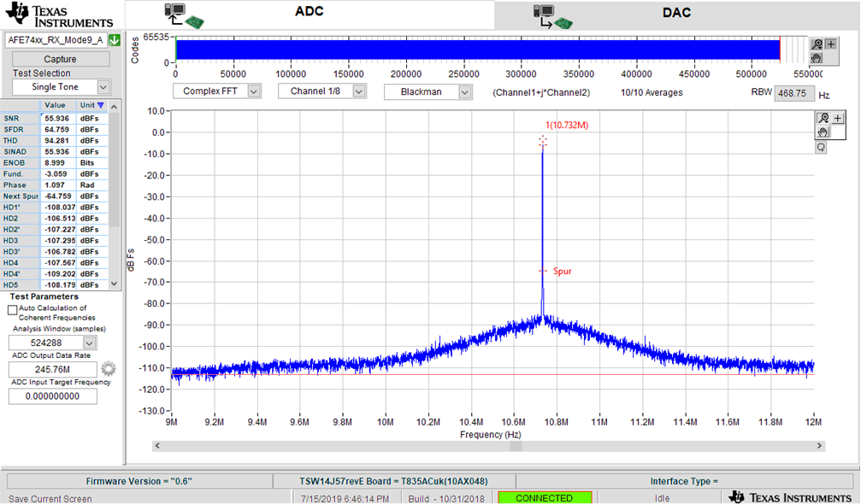Image resolution: width=861 pixels, height=504 pixels.
Task: Click the crosshair tool in the Codes plot palette
Action: (831, 44)
